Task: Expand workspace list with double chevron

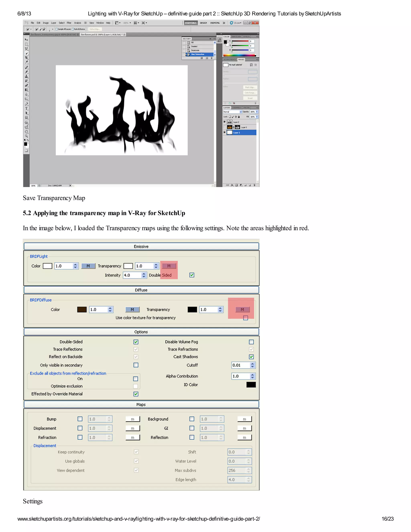Action: [x=224, y=23]
